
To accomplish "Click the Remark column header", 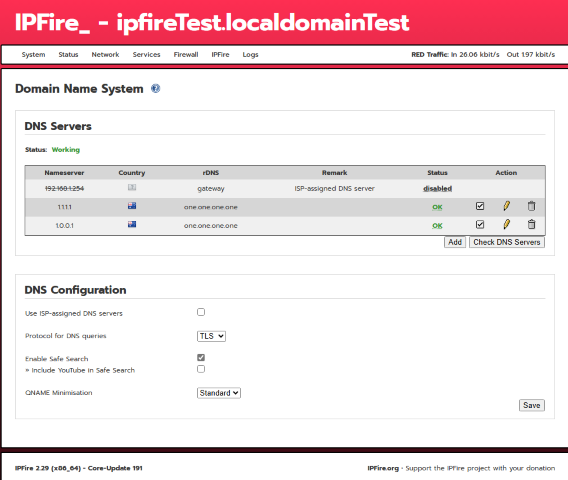I will click(334, 173).
